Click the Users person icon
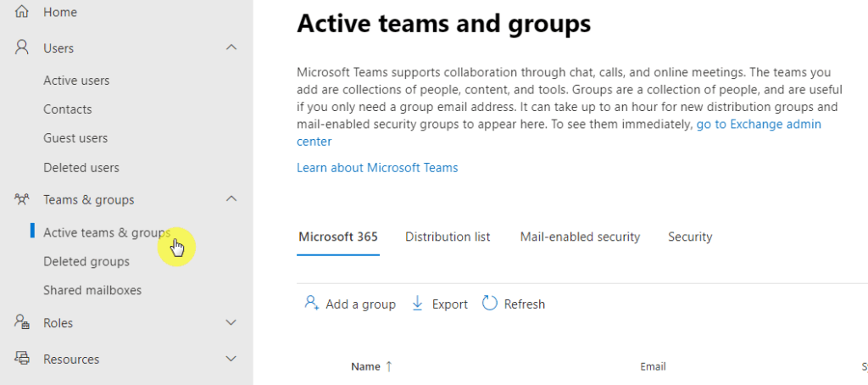The height and width of the screenshot is (385, 868). coord(21,47)
